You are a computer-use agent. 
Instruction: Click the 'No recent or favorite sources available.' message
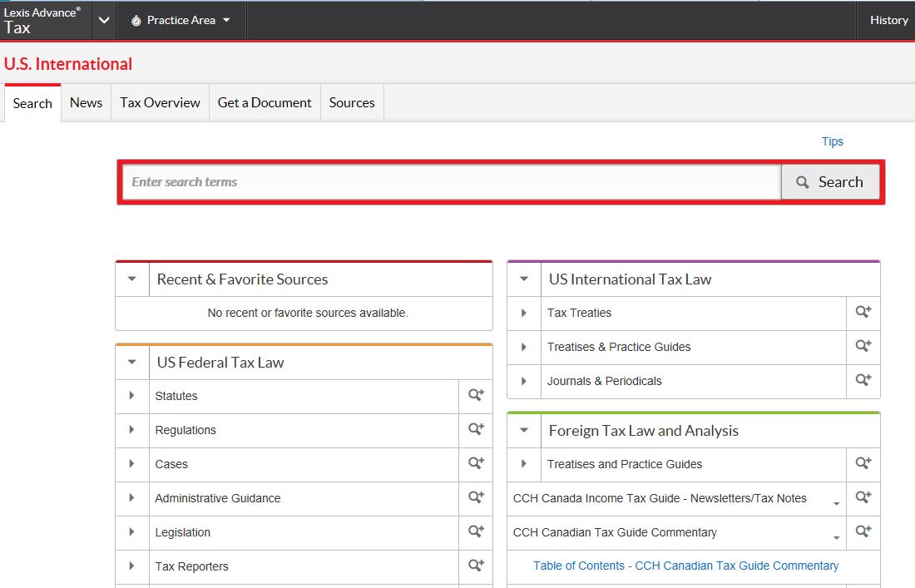pyautogui.click(x=308, y=314)
